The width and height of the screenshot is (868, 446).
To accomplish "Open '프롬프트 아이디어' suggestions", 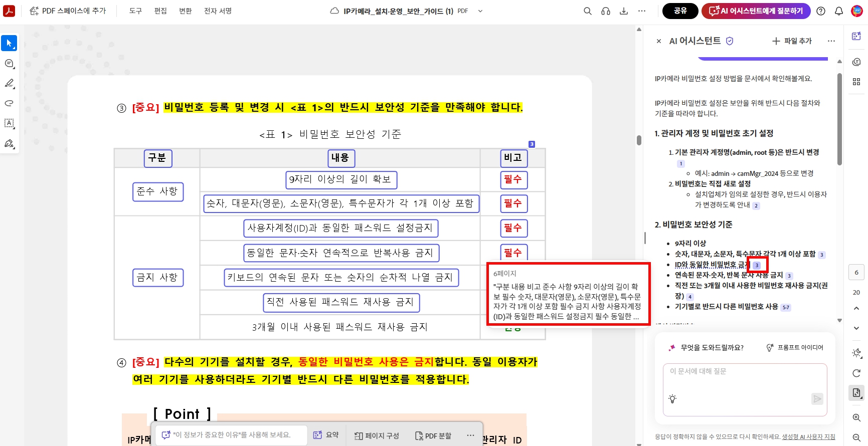I will [x=795, y=347].
